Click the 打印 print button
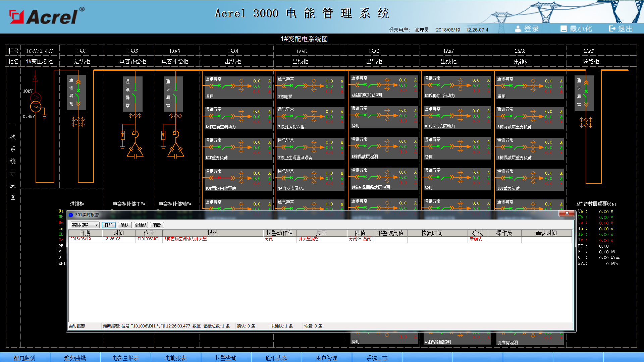 pyautogui.click(x=108, y=225)
